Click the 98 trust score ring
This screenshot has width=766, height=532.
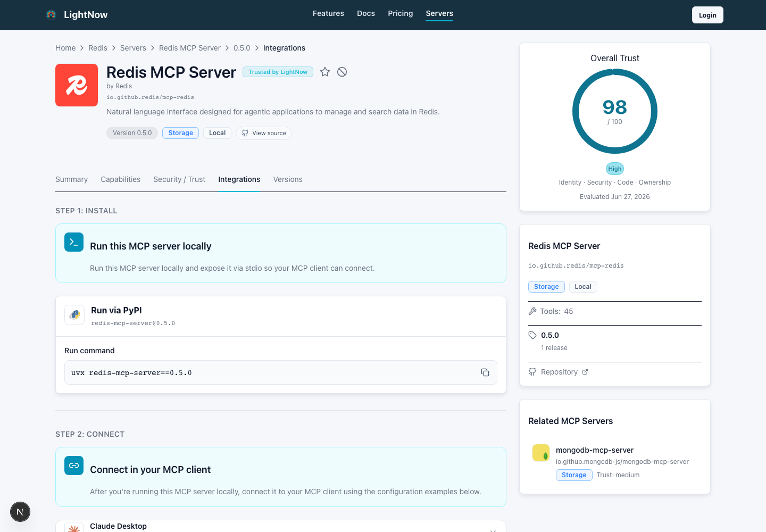(x=615, y=112)
